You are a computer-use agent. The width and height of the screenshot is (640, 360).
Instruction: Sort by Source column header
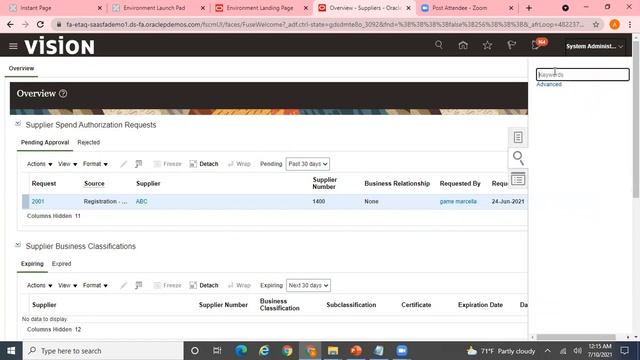click(x=94, y=184)
